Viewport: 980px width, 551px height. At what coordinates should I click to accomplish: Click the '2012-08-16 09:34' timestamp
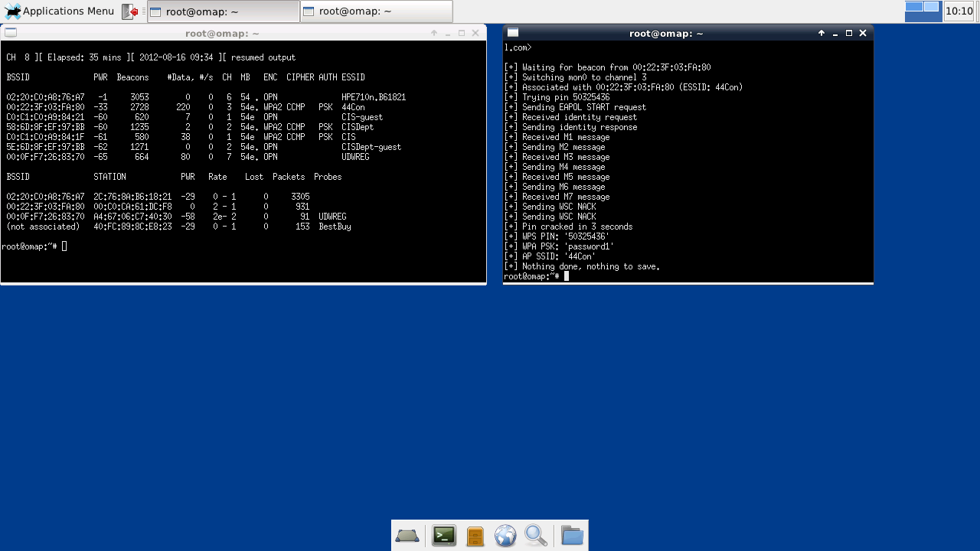(176, 57)
